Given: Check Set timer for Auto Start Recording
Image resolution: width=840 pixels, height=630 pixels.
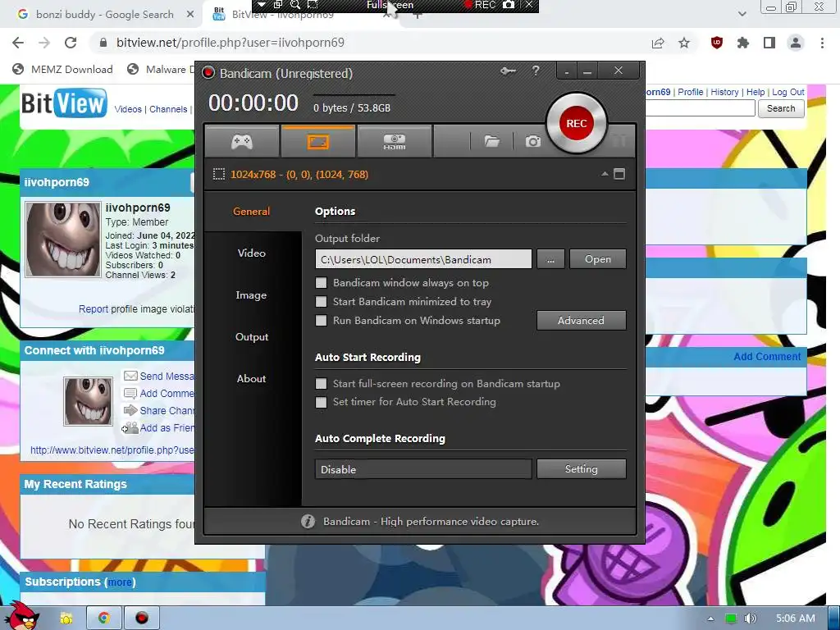Looking at the screenshot, I should point(321,402).
